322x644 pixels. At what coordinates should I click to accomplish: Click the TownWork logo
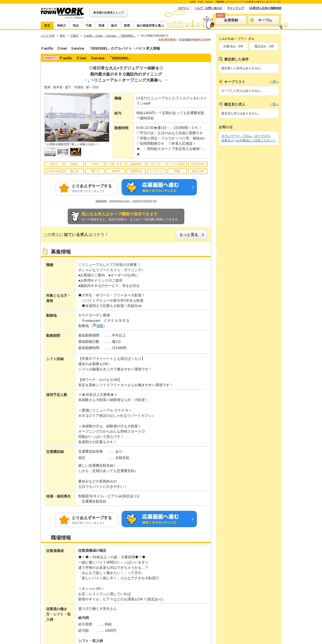pyautogui.click(x=62, y=13)
